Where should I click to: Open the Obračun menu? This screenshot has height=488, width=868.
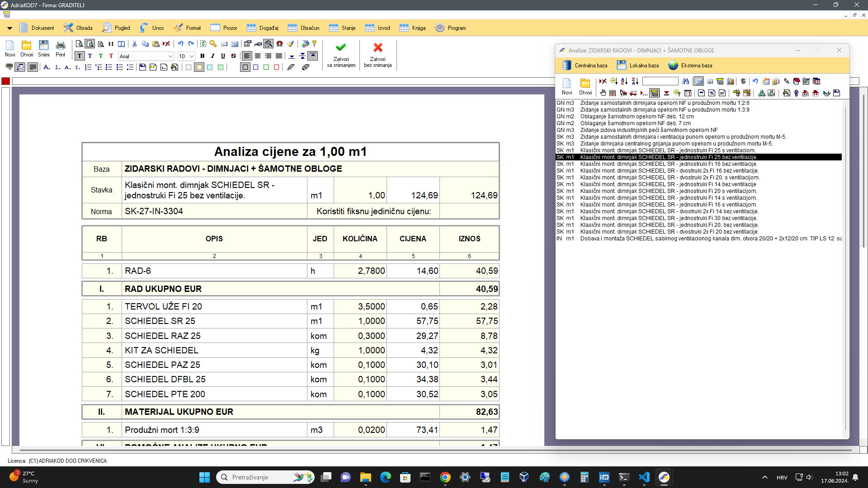(x=303, y=28)
